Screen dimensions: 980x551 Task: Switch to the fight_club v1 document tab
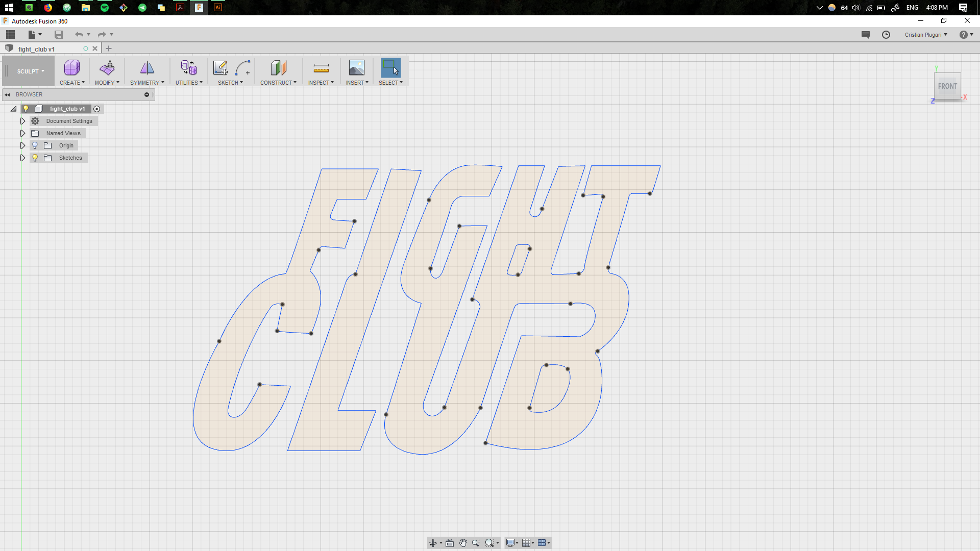tap(36, 49)
